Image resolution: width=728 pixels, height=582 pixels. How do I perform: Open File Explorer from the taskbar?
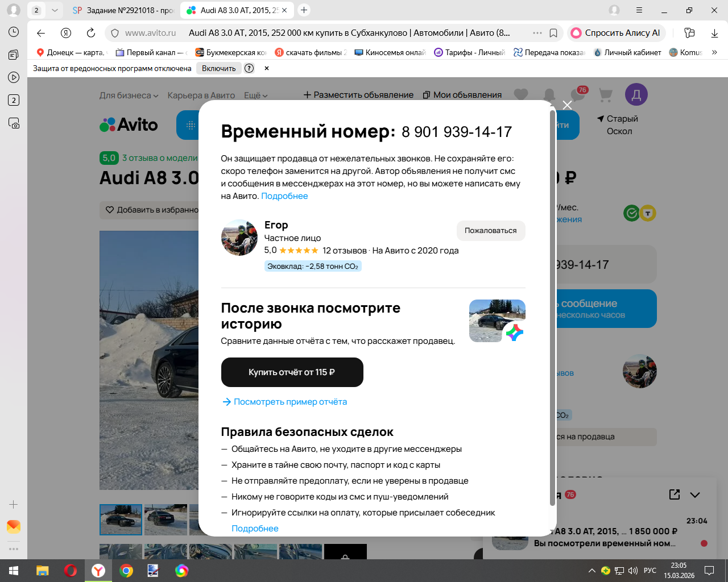coord(43,571)
